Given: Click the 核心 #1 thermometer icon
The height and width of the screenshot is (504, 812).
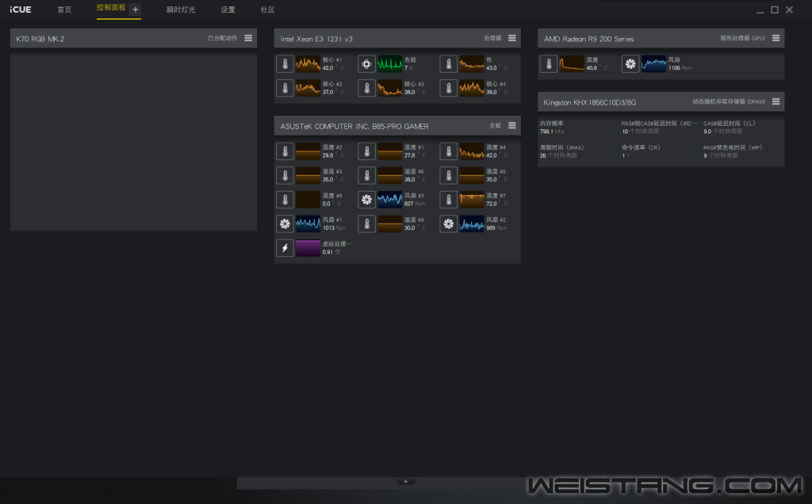Looking at the screenshot, I should click(285, 63).
